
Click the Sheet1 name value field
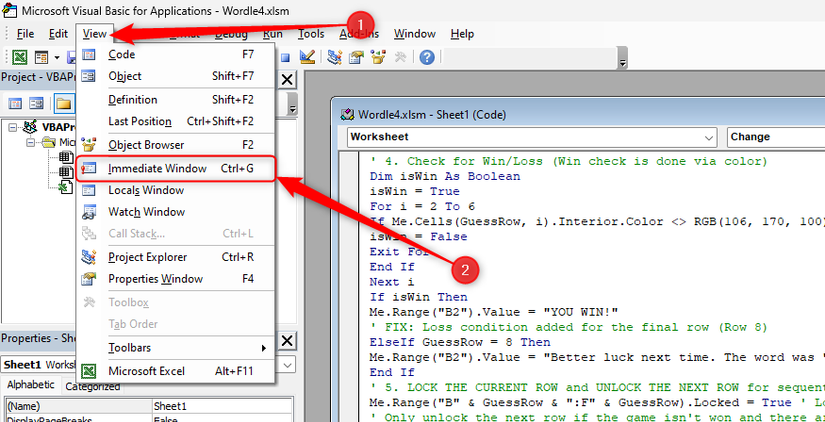coord(222,406)
